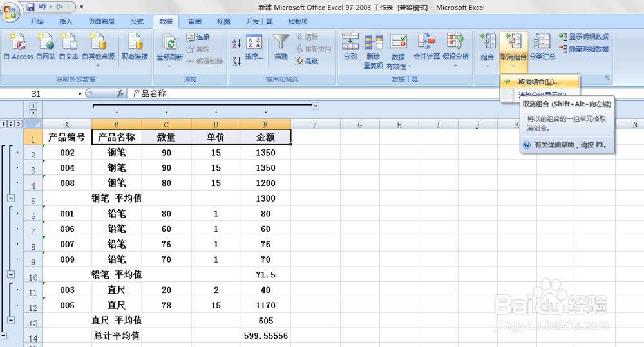Open What-If Analysis (假设分析)

click(x=455, y=50)
